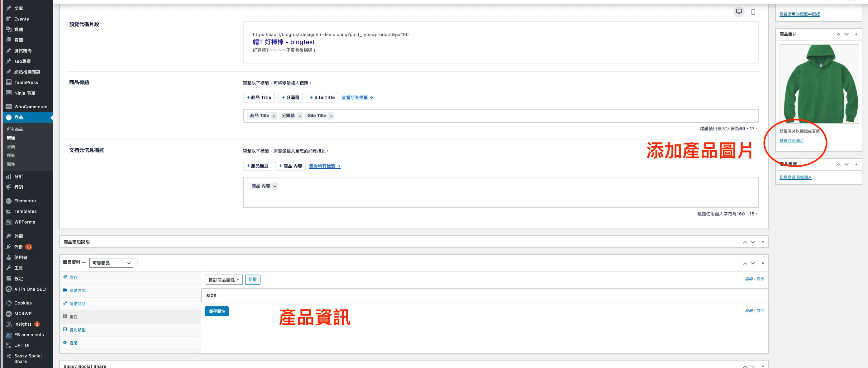
Task: Click 新增商品圖庫圖片 gallery link
Action: [x=795, y=177]
